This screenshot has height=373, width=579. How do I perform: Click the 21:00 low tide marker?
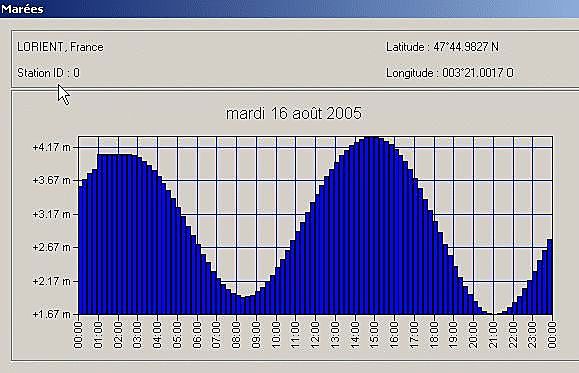[493, 314]
